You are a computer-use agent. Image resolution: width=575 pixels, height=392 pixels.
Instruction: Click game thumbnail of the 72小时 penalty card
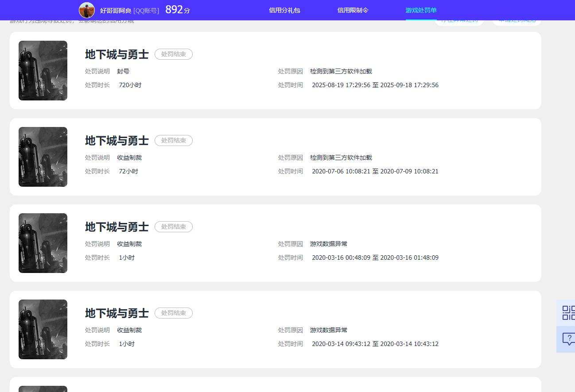coord(43,157)
